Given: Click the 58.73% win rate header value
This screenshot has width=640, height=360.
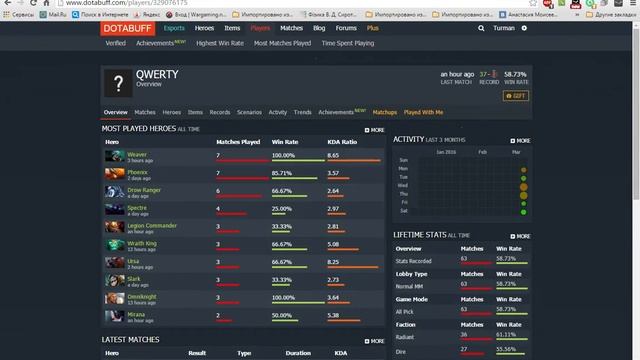Looking at the screenshot, I should [515, 74].
